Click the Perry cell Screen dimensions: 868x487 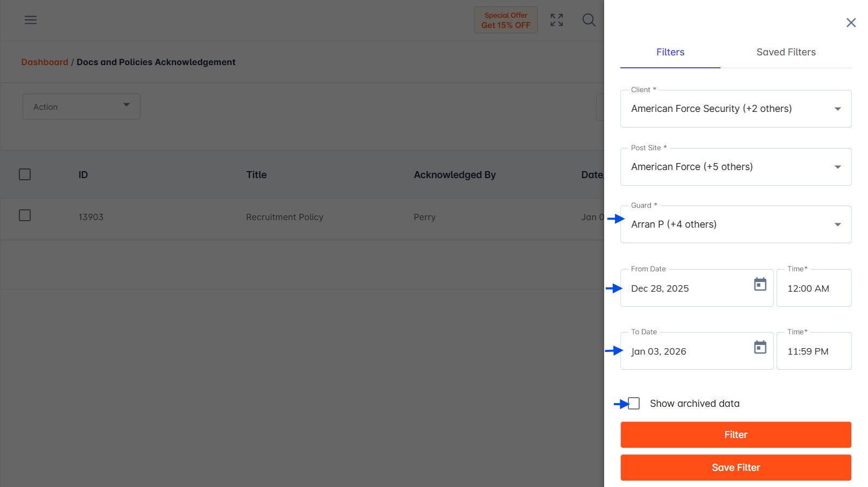424,217
